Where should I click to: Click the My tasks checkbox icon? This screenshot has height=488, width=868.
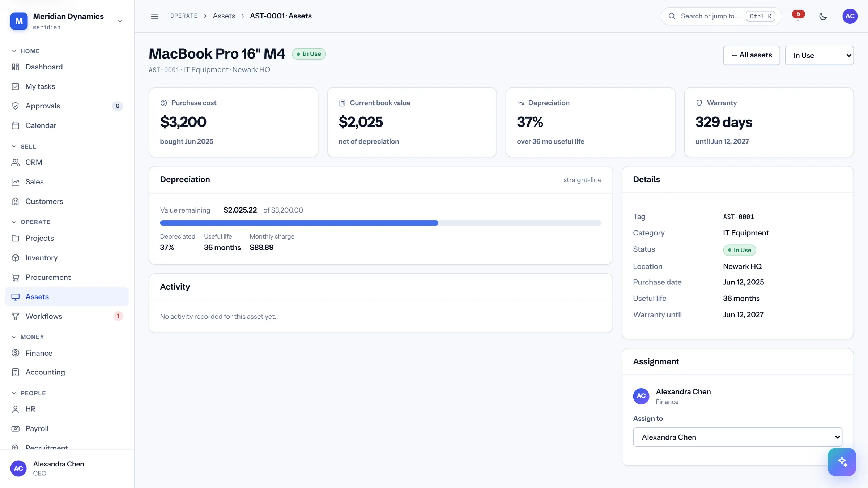(15, 86)
